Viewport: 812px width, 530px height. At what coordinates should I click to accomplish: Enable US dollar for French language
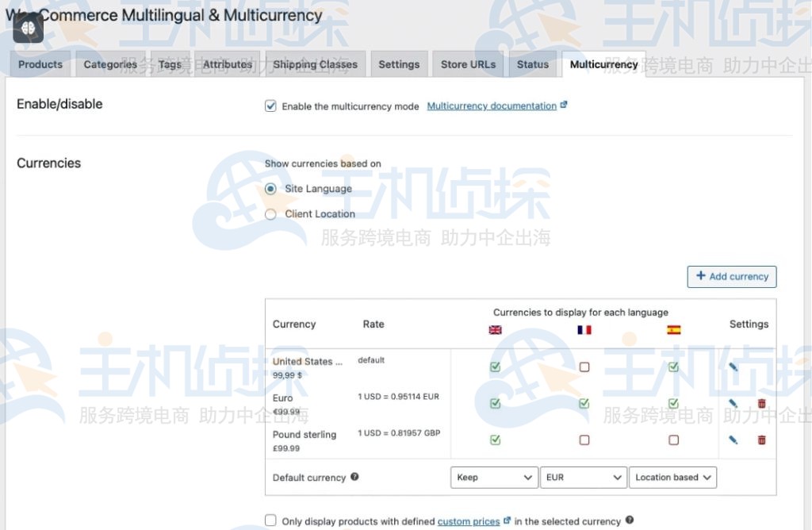point(584,367)
